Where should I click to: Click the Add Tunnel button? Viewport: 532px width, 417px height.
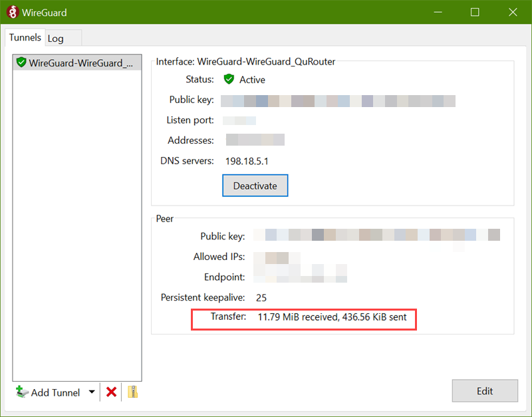(47, 392)
